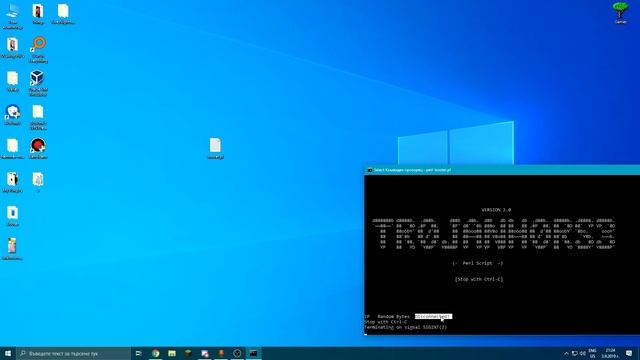Click the command prompt title bar
This screenshot has width=640, height=360.
click(x=502, y=170)
